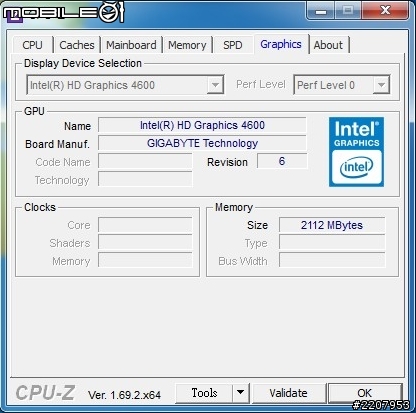This screenshot has width=416, height=413.
Task: Click the empty Technology field
Action: point(145,179)
